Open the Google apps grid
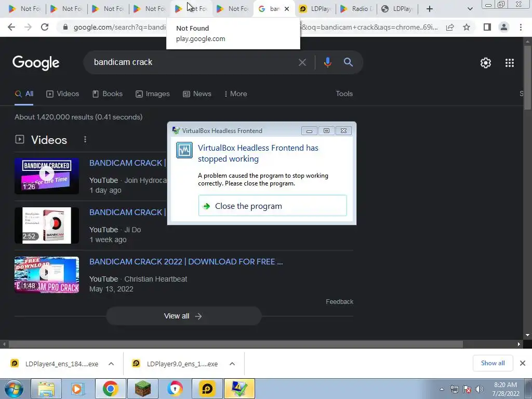532x399 pixels. point(510,63)
